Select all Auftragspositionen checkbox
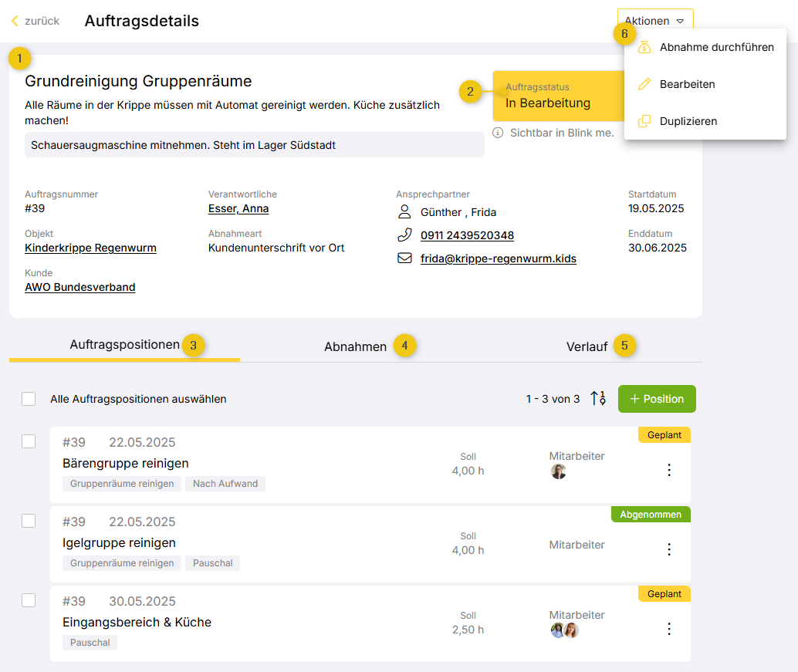 (x=29, y=399)
